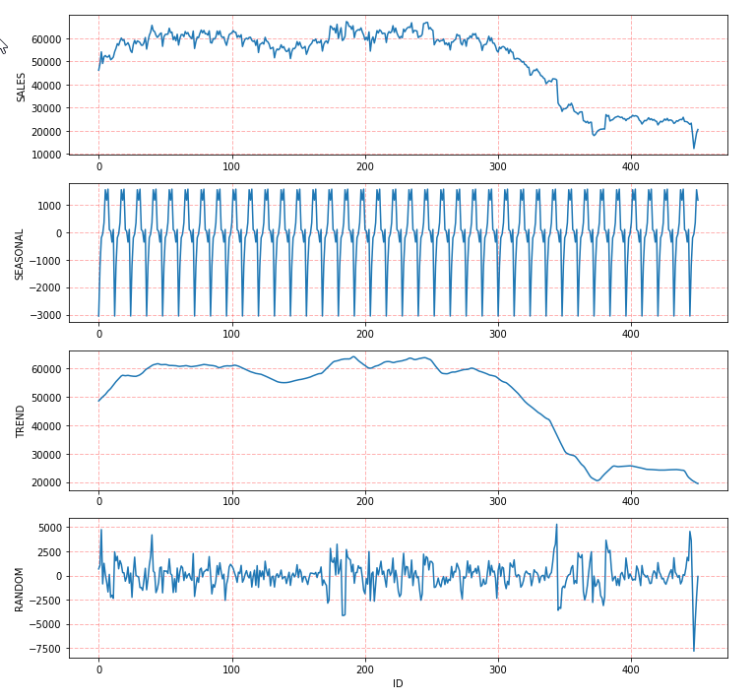Viewport: 755px width, 700px height.
Task: Select the 5000 tick on RANDOM plot
Action: pos(50,528)
